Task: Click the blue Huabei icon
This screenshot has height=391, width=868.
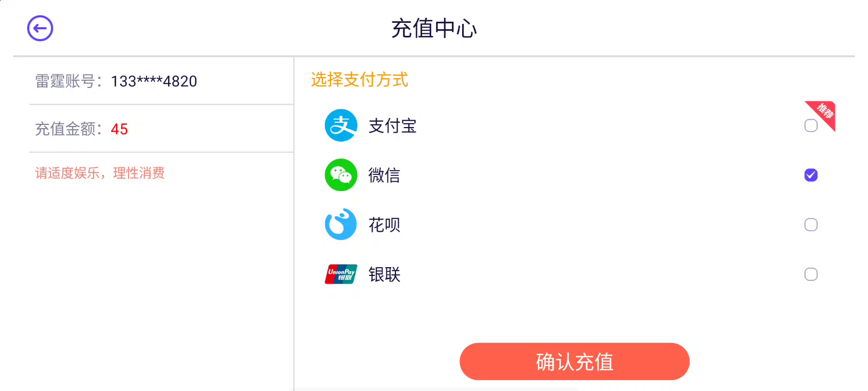Action: pos(341,224)
